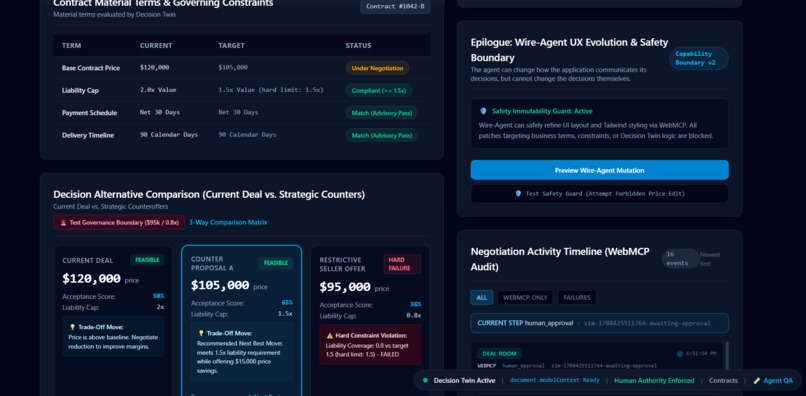Click the STATUS column header

358,45
